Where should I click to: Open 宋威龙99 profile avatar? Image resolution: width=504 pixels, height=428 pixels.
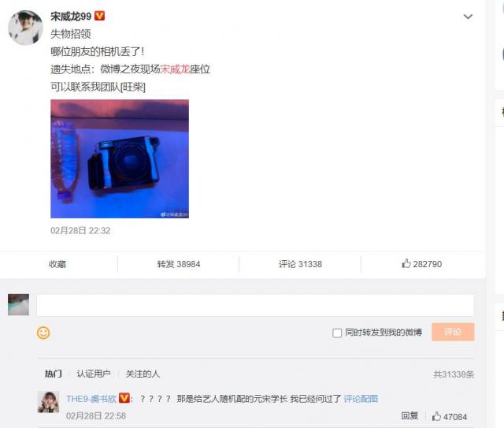coord(25,28)
